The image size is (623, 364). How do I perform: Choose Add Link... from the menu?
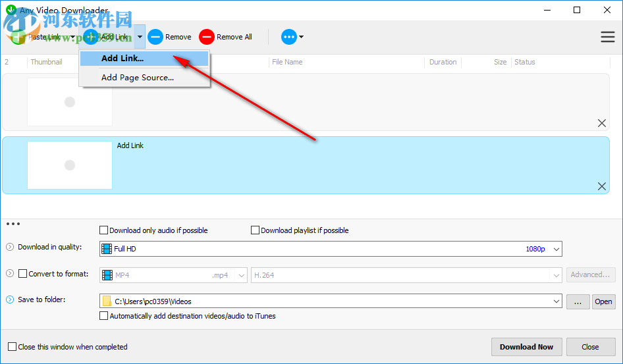144,59
